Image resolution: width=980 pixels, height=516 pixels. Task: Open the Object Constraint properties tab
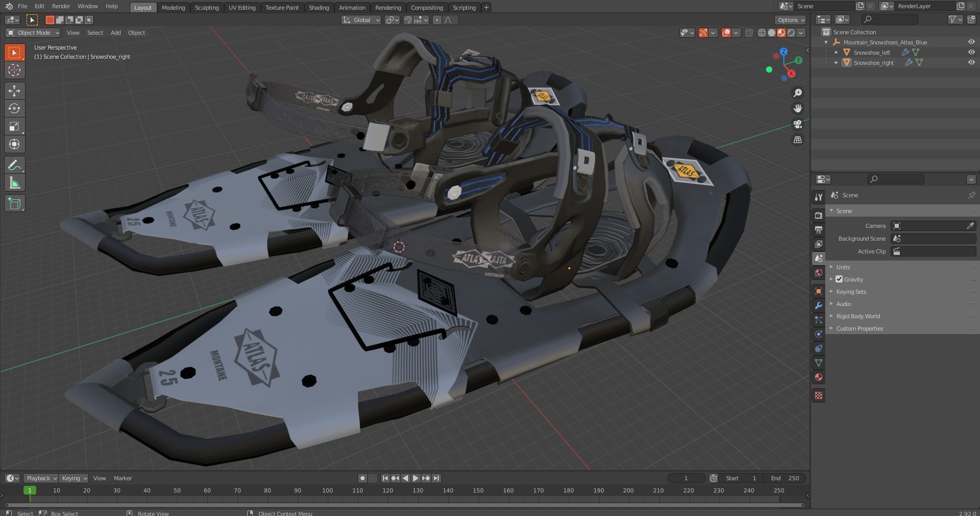(x=819, y=348)
